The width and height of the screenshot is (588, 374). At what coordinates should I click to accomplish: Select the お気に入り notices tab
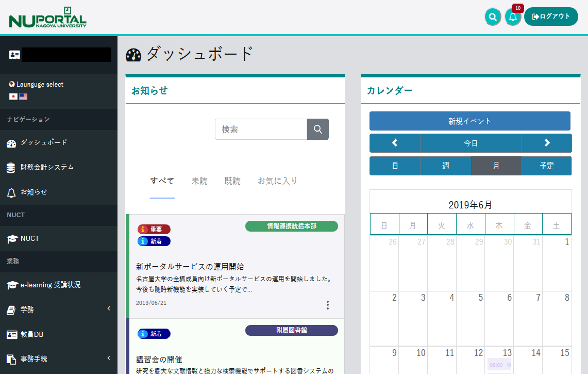278,181
